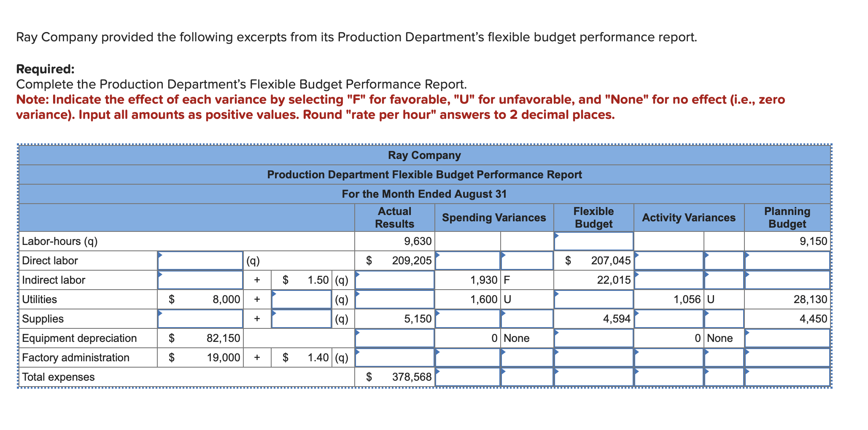Click the Indirect labor actual results field
Screen dimensions: 868x430
coord(394,279)
